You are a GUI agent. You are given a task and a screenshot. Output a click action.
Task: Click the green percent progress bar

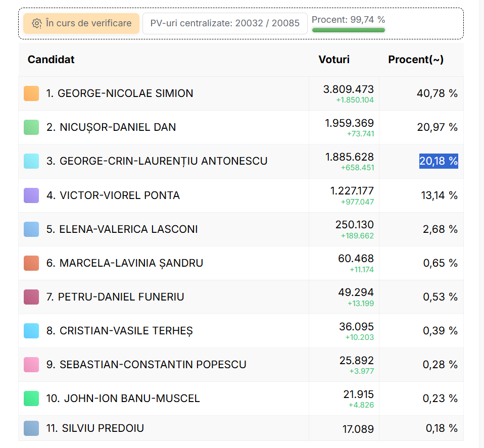(348, 30)
